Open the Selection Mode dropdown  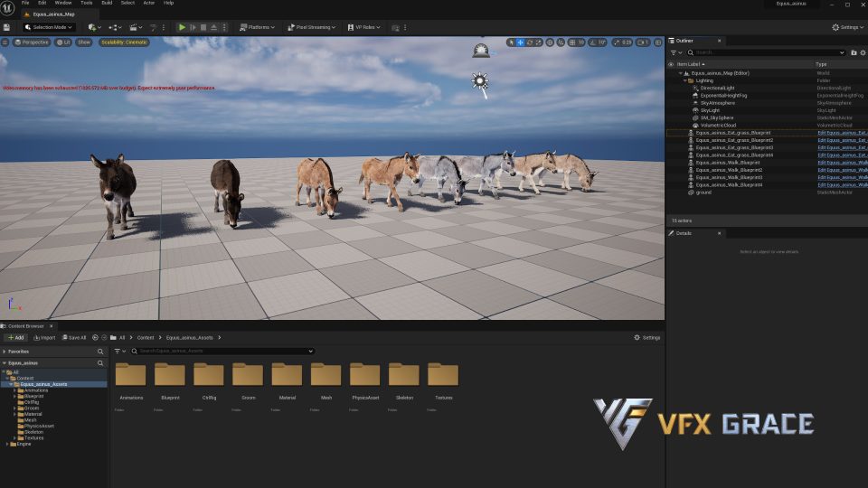coord(48,27)
